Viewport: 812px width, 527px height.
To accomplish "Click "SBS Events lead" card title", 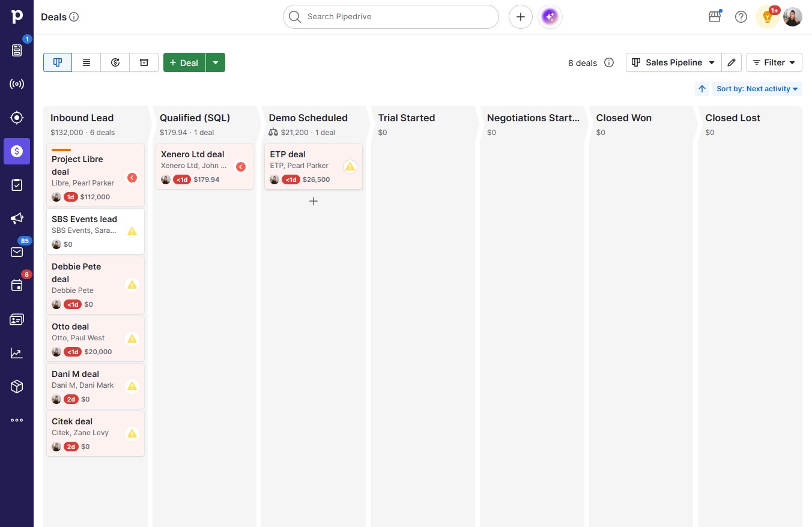I will coord(84,219).
